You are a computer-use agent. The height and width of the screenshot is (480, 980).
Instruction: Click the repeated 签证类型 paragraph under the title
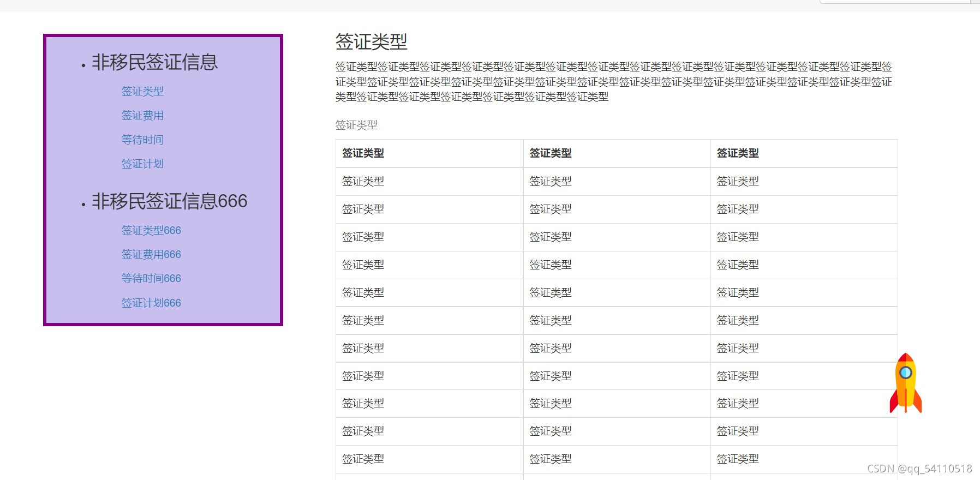click(614, 82)
